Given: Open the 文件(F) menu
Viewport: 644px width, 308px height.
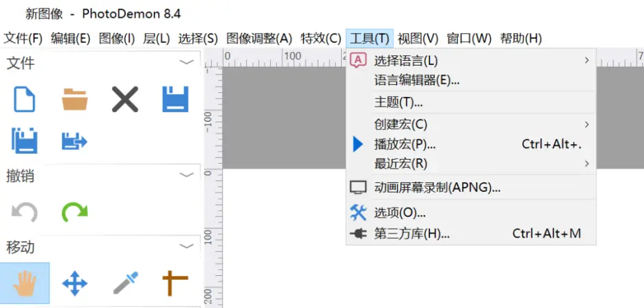Looking at the screenshot, I should [23, 38].
